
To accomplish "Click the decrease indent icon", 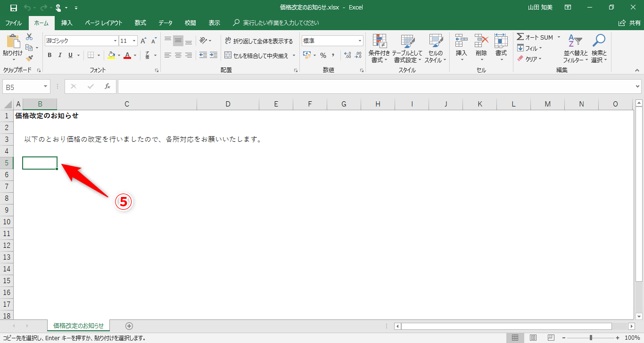I will [x=203, y=55].
